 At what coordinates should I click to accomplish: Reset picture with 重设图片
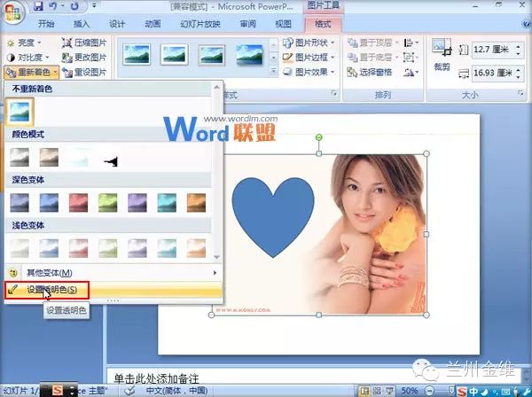pos(84,72)
